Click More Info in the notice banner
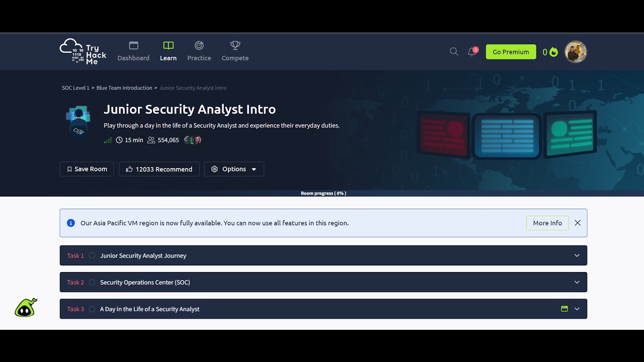644x362 pixels. (x=547, y=223)
